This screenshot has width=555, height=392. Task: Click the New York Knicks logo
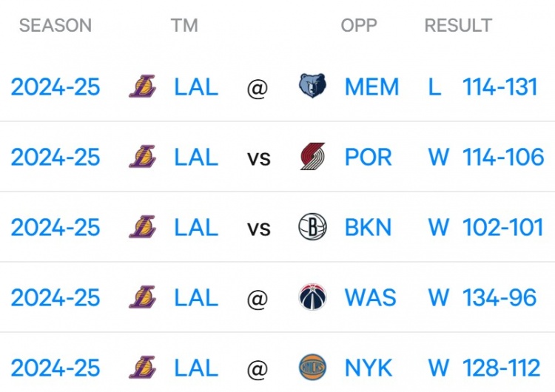312,368
